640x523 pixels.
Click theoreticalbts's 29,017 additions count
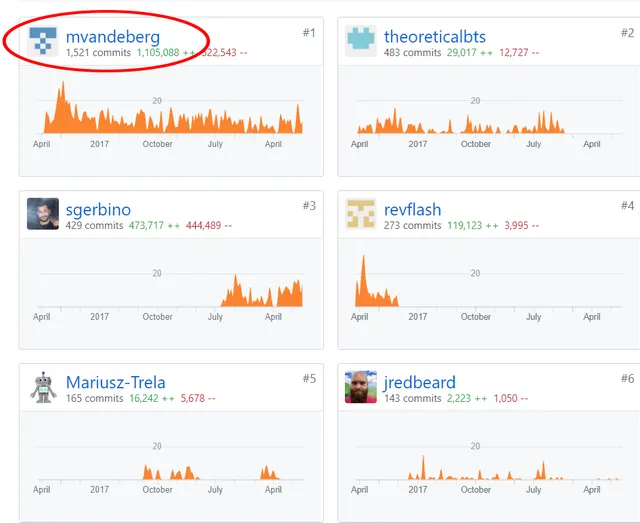point(470,53)
